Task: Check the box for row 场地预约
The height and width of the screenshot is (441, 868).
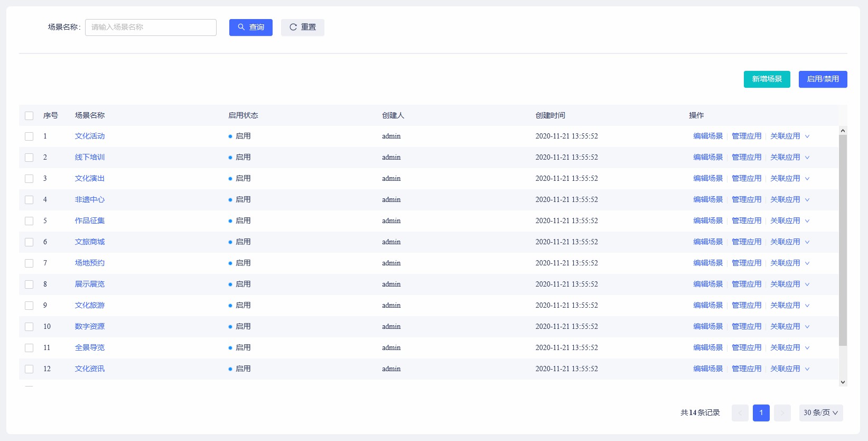Action: coord(29,263)
